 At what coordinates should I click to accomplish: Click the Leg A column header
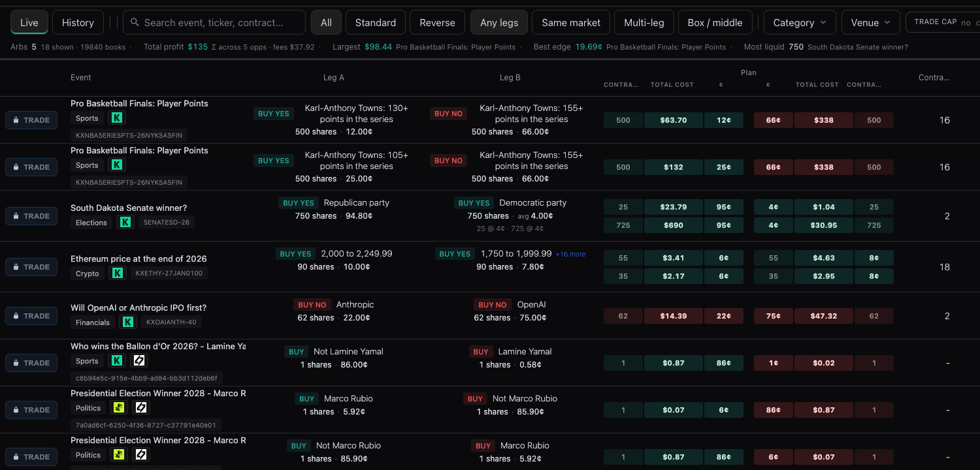(x=334, y=78)
